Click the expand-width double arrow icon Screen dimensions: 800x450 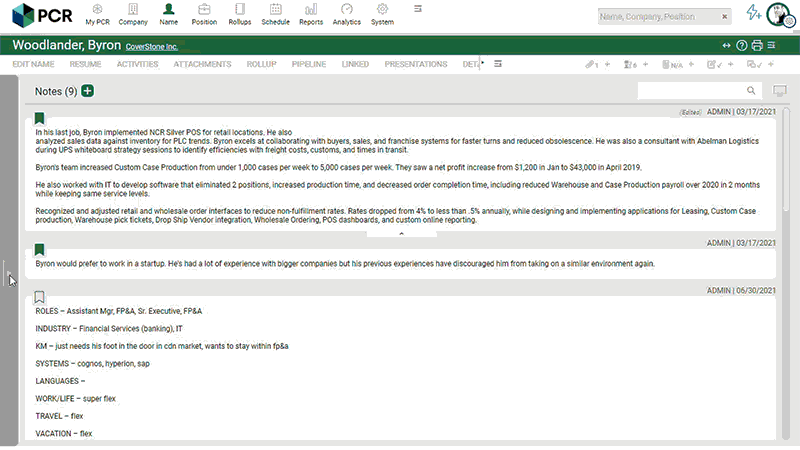click(x=727, y=45)
